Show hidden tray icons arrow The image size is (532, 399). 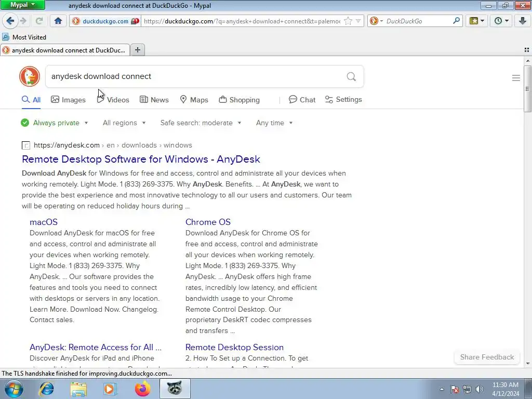(x=442, y=389)
